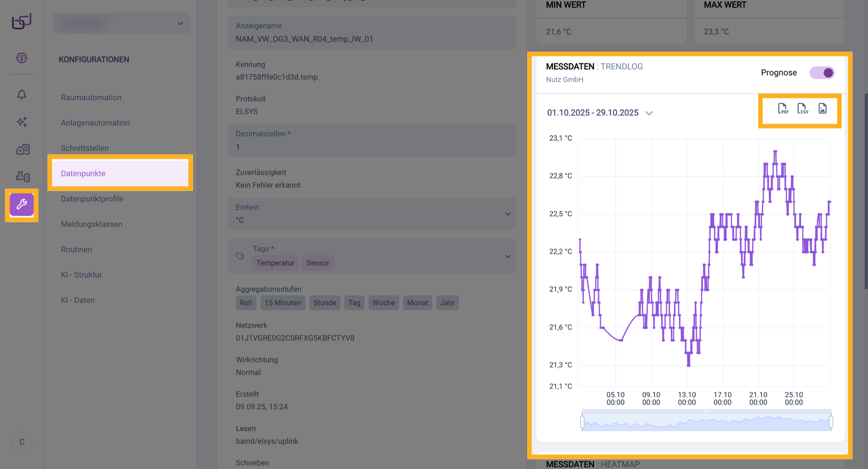The height and width of the screenshot is (469, 868).
Task: Select Datenpunkte in the configuration list
Action: click(83, 173)
